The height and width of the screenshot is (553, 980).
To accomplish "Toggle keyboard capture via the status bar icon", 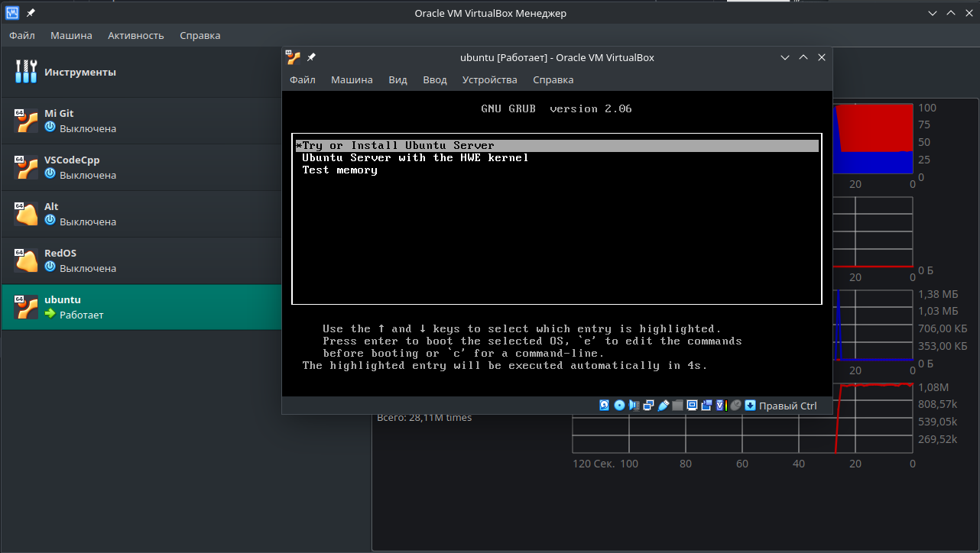I will [749, 405].
